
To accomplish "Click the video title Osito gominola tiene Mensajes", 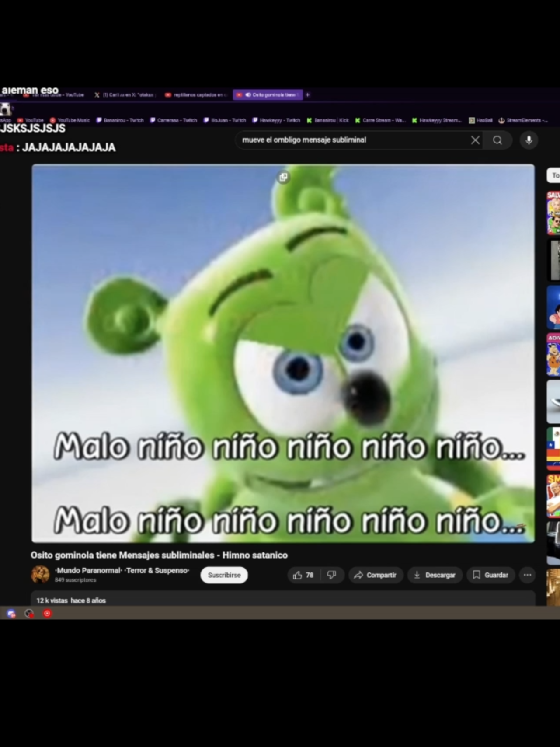I will pos(159,555).
